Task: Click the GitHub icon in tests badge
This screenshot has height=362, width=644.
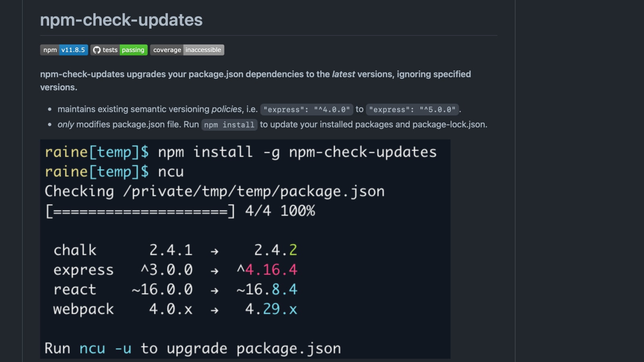Action: [x=97, y=50]
